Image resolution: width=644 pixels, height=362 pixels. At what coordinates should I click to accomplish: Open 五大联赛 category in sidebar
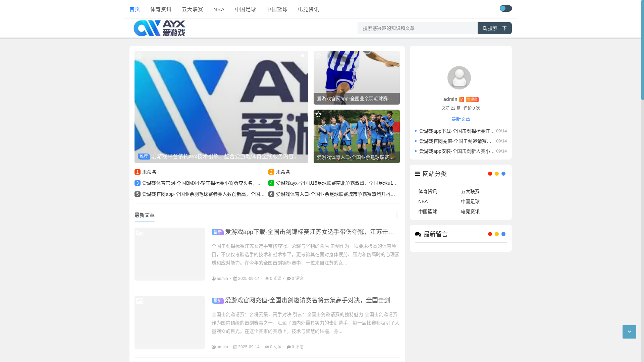pyautogui.click(x=470, y=191)
